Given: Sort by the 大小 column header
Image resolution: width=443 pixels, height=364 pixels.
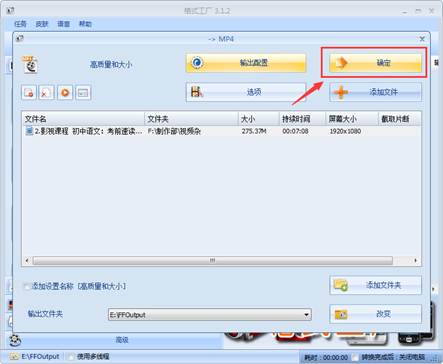Looking at the screenshot, I should pos(259,119).
